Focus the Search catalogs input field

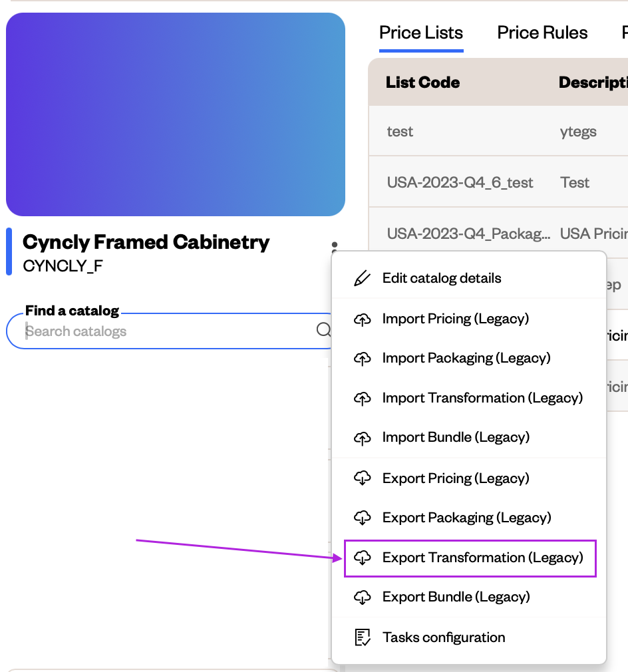pos(170,331)
